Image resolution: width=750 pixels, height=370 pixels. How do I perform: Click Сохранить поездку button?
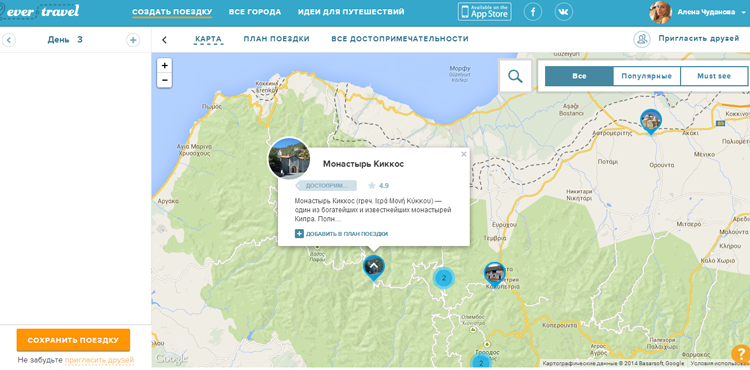coord(73,340)
